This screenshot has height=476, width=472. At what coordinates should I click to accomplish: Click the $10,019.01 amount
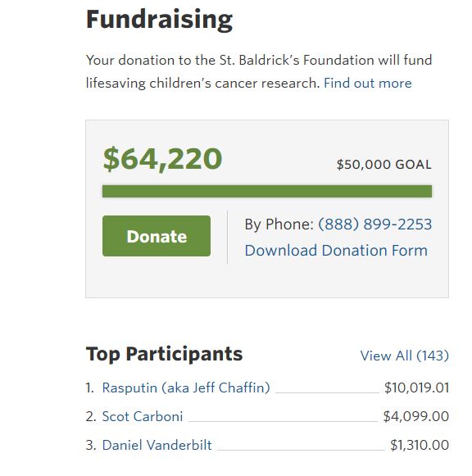(x=416, y=388)
